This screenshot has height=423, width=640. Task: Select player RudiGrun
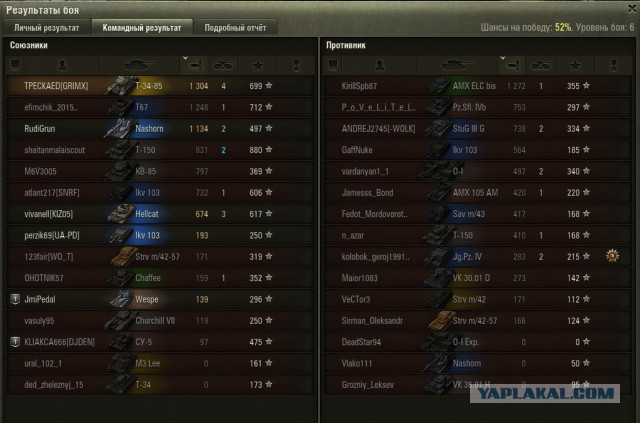pos(40,129)
